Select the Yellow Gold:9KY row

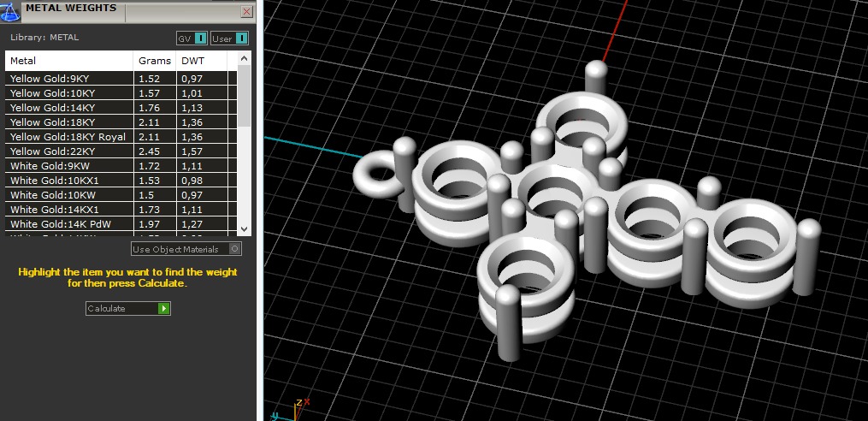tap(121, 79)
